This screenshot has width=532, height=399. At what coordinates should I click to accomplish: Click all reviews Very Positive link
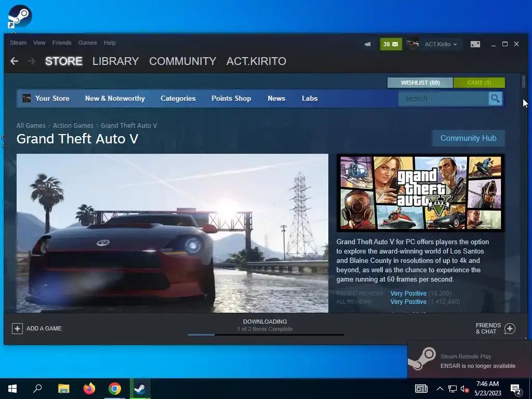tap(408, 302)
